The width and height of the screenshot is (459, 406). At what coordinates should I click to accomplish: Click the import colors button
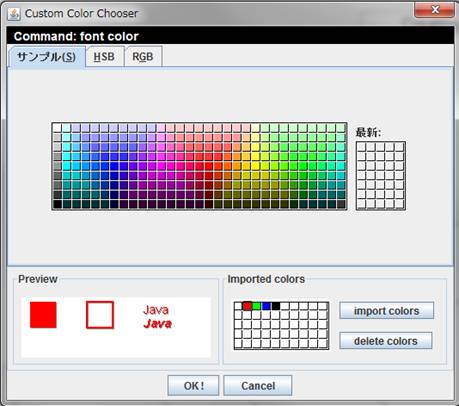387,311
